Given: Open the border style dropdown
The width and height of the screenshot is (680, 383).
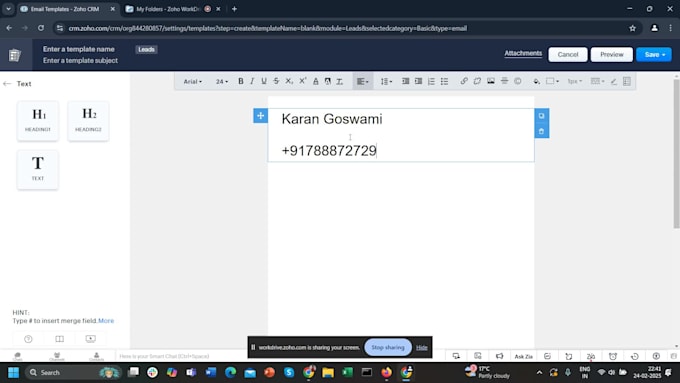Looking at the screenshot, I should (552, 81).
